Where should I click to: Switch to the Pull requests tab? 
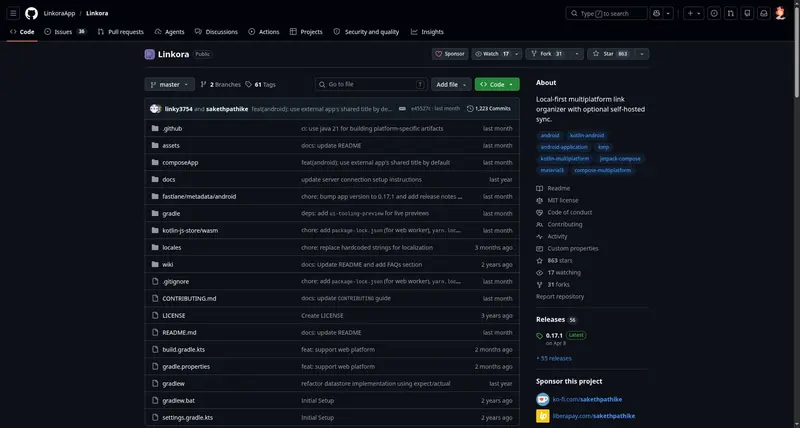point(120,32)
